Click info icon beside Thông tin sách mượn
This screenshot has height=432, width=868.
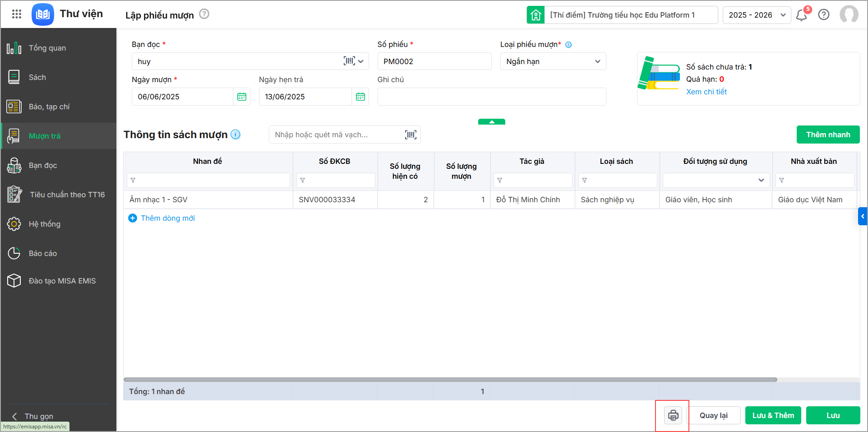[x=235, y=135]
